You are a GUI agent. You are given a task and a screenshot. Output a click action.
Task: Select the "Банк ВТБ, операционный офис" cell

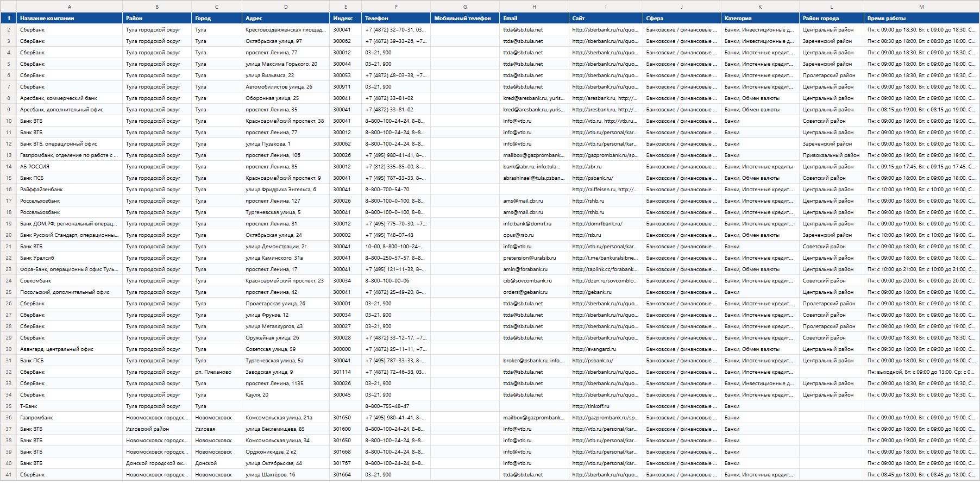click(x=70, y=144)
